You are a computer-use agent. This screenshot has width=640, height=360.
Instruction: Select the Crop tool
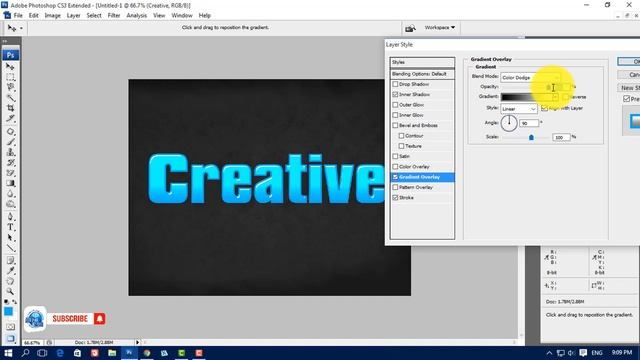[x=11, y=108]
